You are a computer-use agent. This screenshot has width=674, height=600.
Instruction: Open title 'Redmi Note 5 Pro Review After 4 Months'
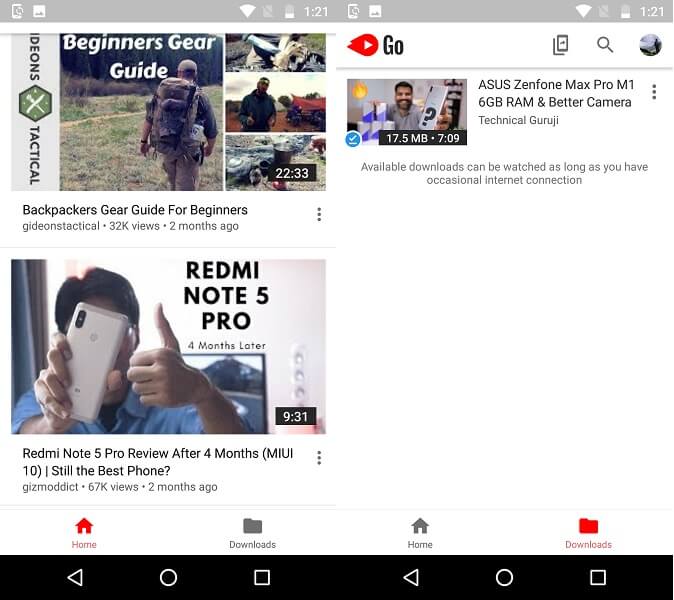coord(158,462)
